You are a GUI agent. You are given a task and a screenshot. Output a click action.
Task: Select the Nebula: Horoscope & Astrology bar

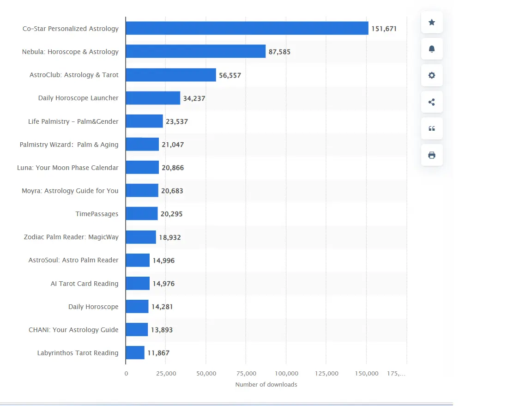(195, 51)
